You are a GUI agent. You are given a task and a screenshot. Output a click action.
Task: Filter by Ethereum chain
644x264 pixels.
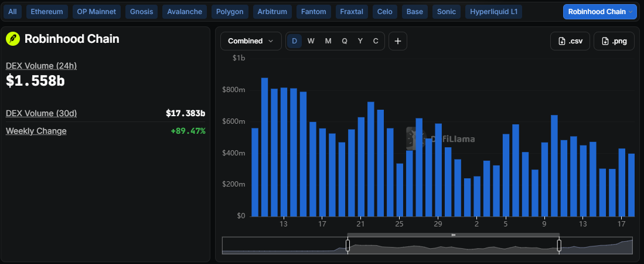47,12
